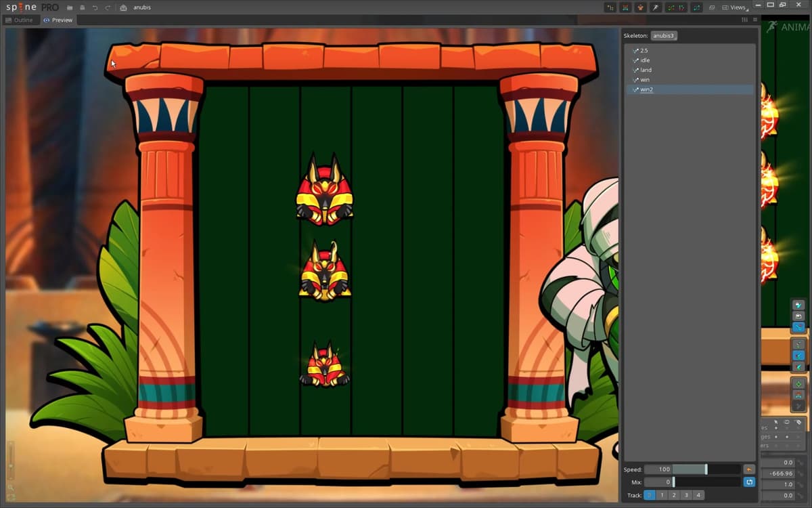Click the -666.96 value field
Image resolution: width=812 pixels, height=508 pixels.
tap(778, 473)
